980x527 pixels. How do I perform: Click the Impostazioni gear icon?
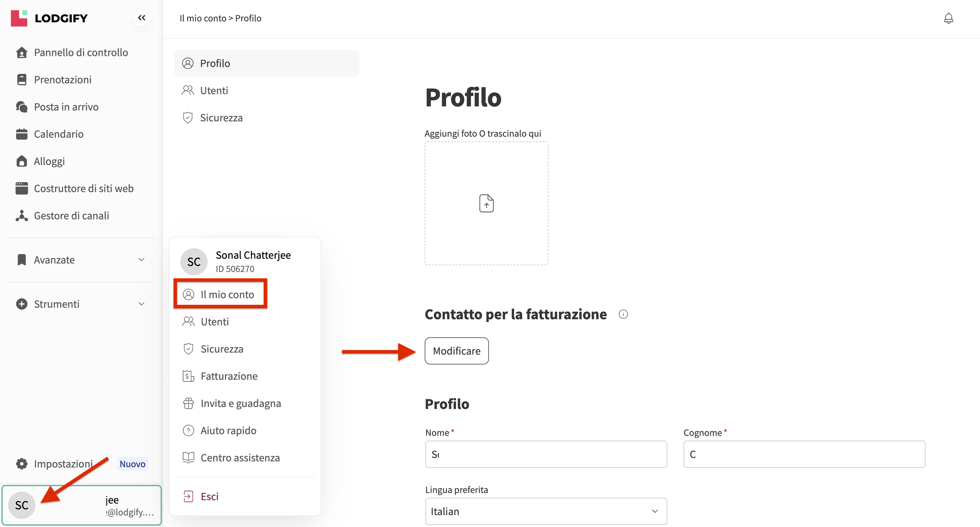click(x=22, y=463)
